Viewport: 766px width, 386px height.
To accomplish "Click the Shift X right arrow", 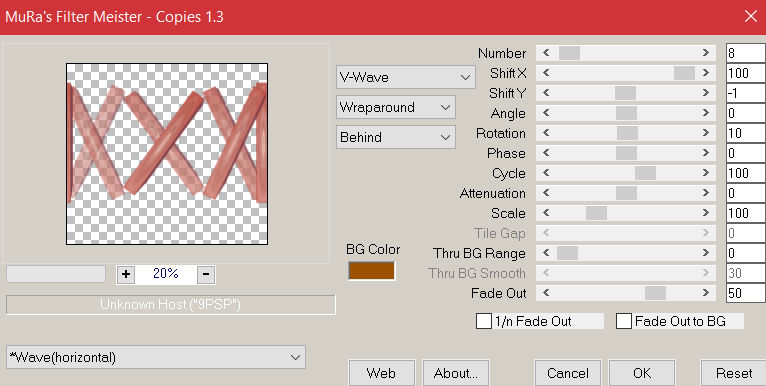I will click(706, 73).
